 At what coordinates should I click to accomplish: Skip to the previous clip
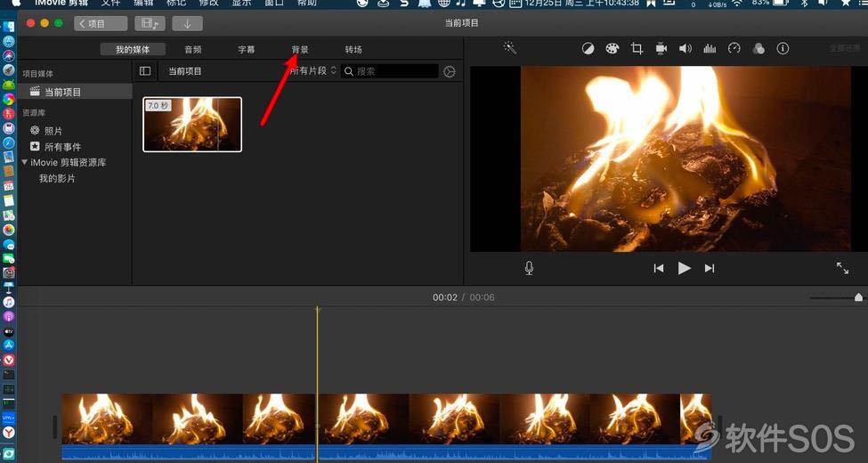(658, 268)
